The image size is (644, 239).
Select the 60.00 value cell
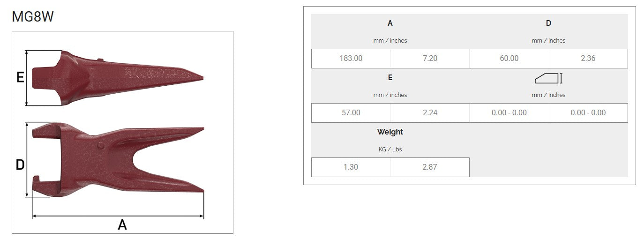coord(509,59)
